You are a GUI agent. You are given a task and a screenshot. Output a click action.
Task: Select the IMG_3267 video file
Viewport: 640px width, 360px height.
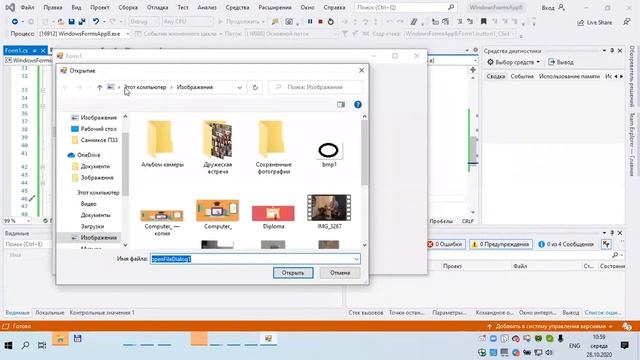tap(329, 211)
